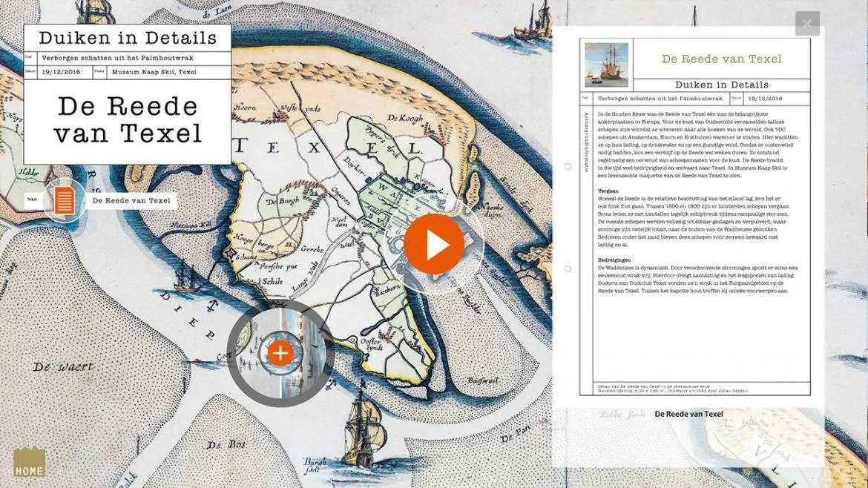The height and width of the screenshot is (488, 868).
Task: Click the 'Vergaan' section heading
Action: pos(608,191)
